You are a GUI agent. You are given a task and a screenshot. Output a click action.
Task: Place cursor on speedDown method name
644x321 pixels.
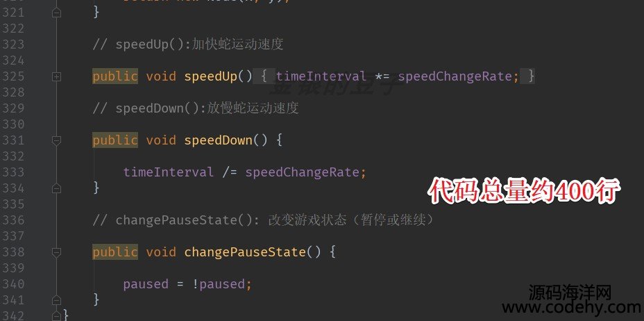tap(218, 140)
